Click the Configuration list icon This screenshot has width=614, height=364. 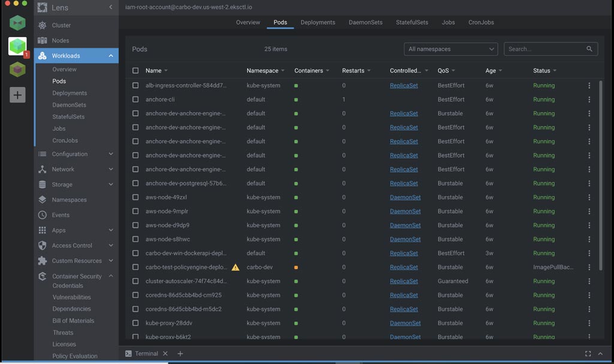point(43,154)
